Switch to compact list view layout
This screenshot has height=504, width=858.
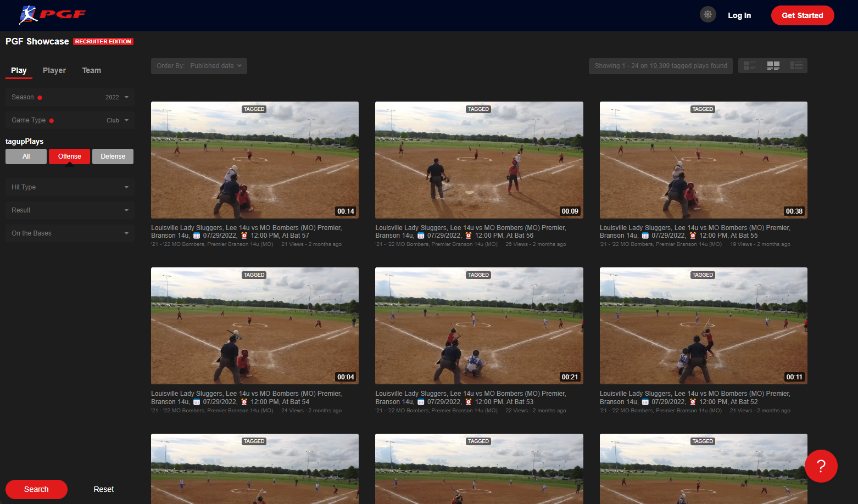click(x=796, y=65)
